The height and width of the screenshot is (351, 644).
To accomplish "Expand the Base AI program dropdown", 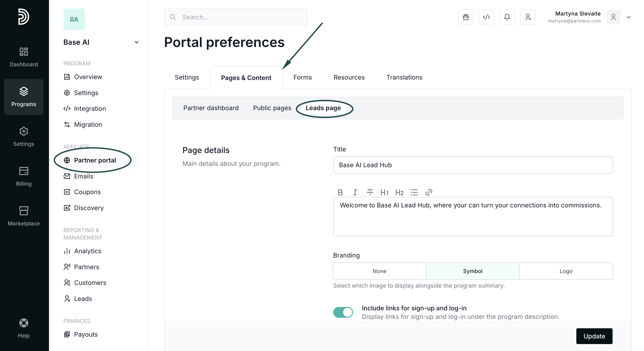I will (136, 42).
